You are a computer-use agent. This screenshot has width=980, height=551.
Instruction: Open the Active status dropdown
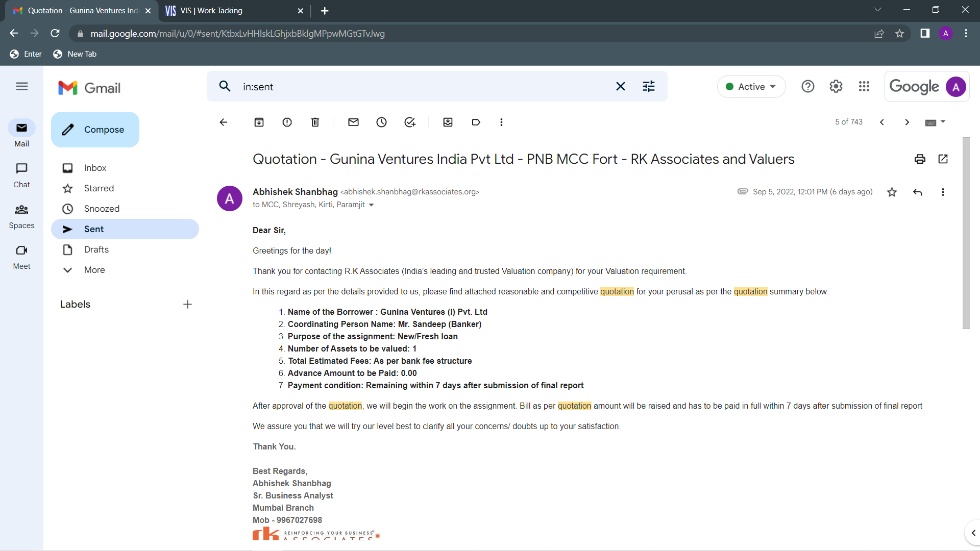pos(751,87)
